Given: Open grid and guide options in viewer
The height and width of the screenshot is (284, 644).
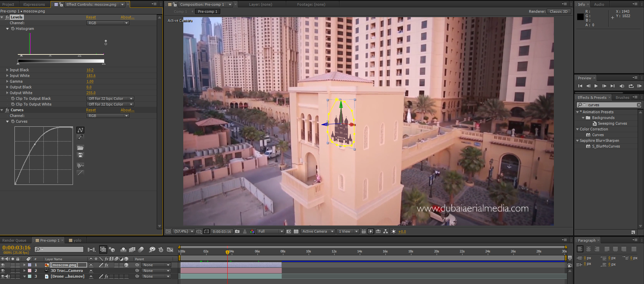Looking at the screenshot, I should point(199,231).
